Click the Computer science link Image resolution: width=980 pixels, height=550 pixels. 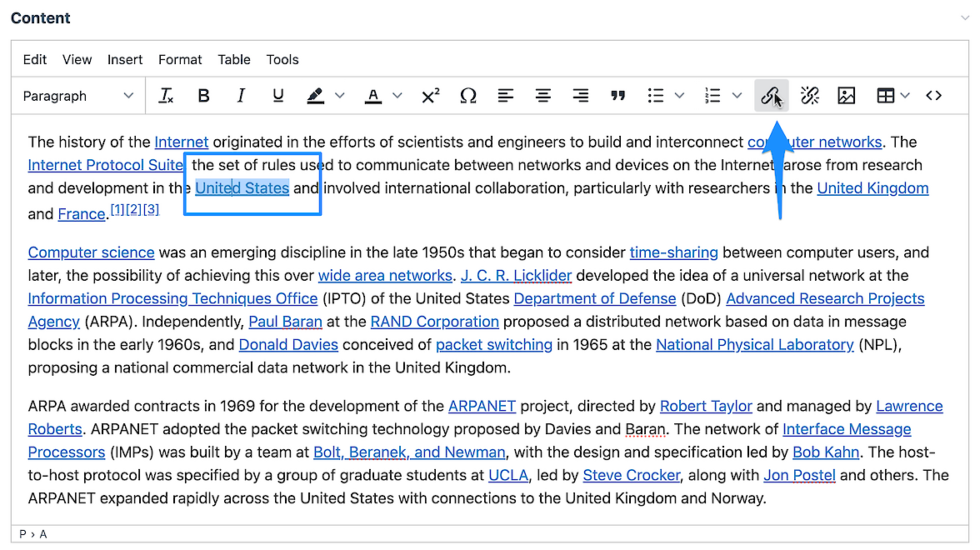click(91, 252)
